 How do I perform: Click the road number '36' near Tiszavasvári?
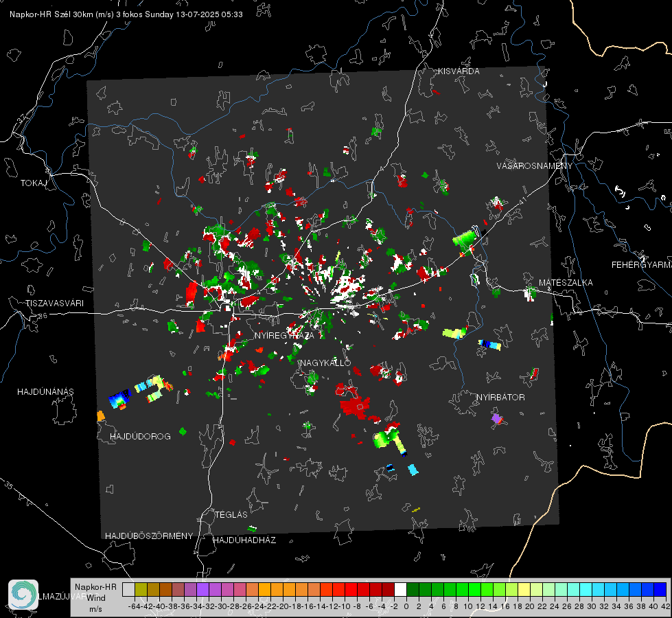pos(43,316)
